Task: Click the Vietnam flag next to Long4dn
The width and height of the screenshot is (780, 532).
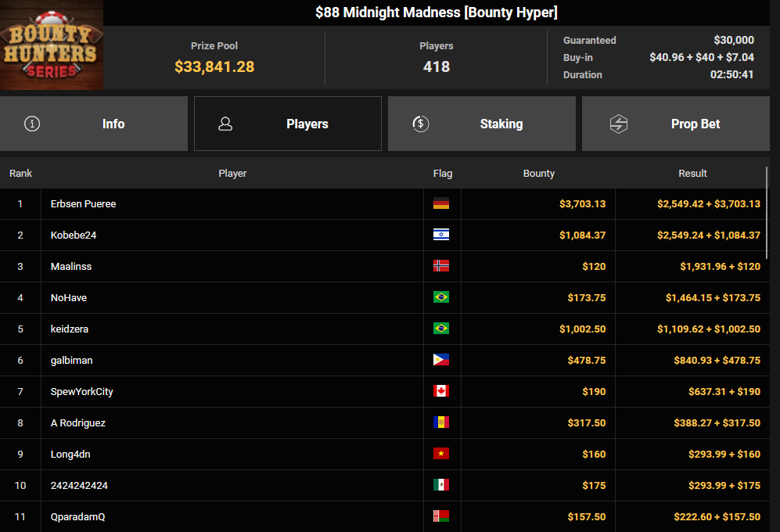Action: 441,455
